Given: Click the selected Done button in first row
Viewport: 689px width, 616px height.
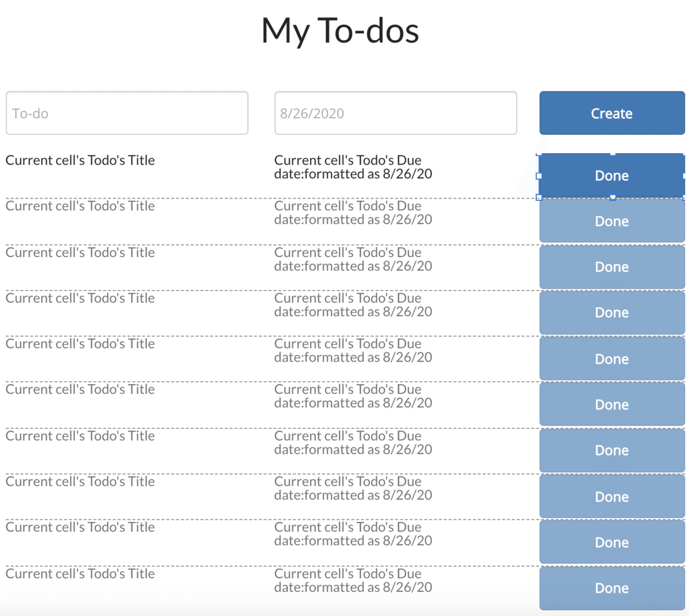Looking at the screenshot, I should [611, 176].
